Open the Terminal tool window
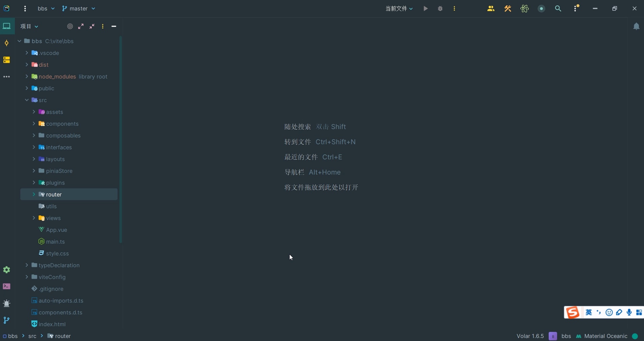Image resolution: width=644 pixels, height=341 pixels. pyautogui.click(x=6, y=287)
